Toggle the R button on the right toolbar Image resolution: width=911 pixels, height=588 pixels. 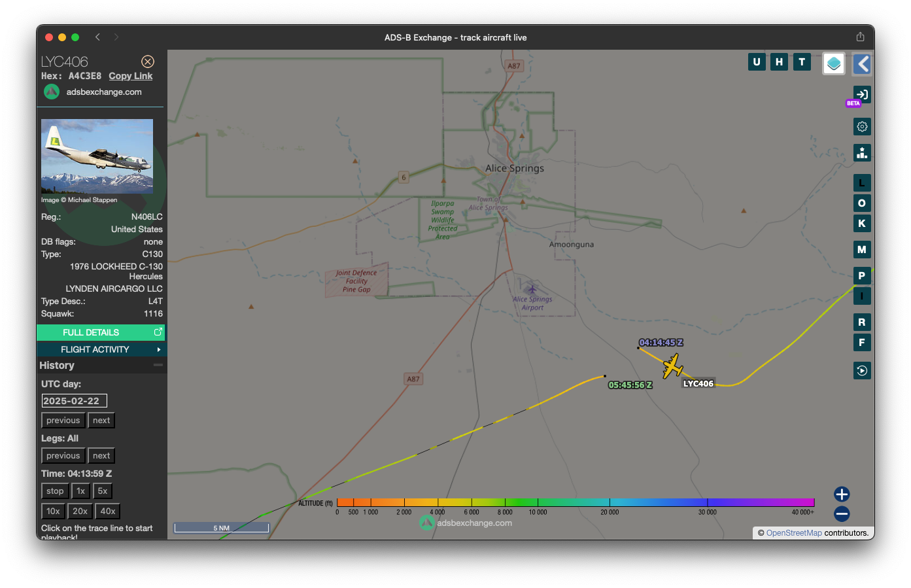pyautogui.click(x=862, y=322)
